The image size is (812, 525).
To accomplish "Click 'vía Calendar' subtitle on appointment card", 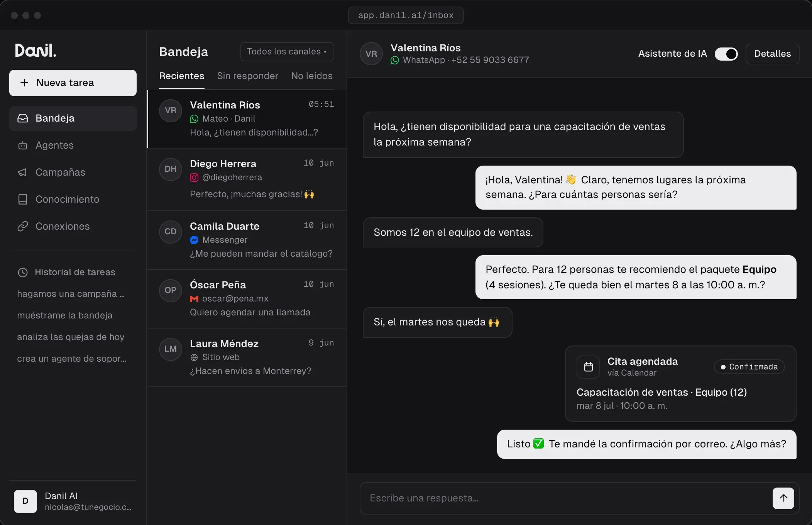I will tap(632, 373).
